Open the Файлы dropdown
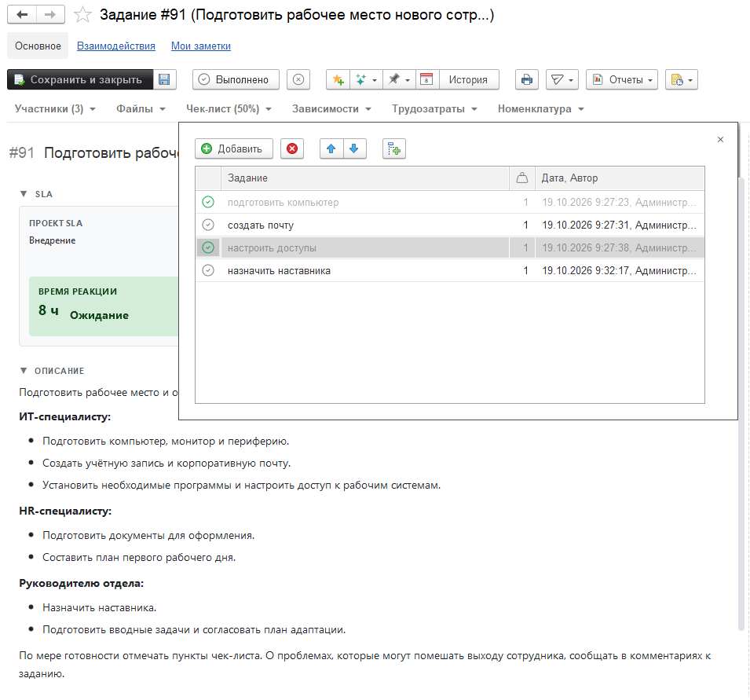Screen dimensions: 750x700 point(141,109)
